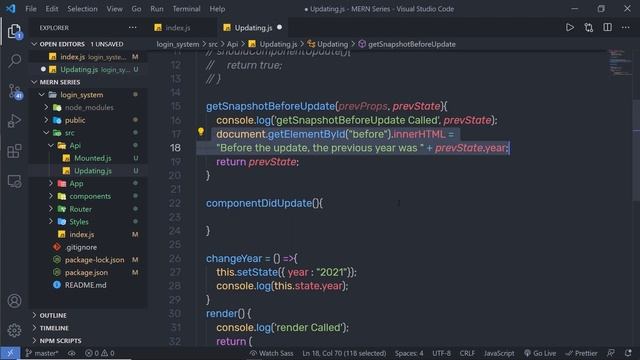Expand the App folder
Viewport: 640px width, 360px height.
(51, 183)
